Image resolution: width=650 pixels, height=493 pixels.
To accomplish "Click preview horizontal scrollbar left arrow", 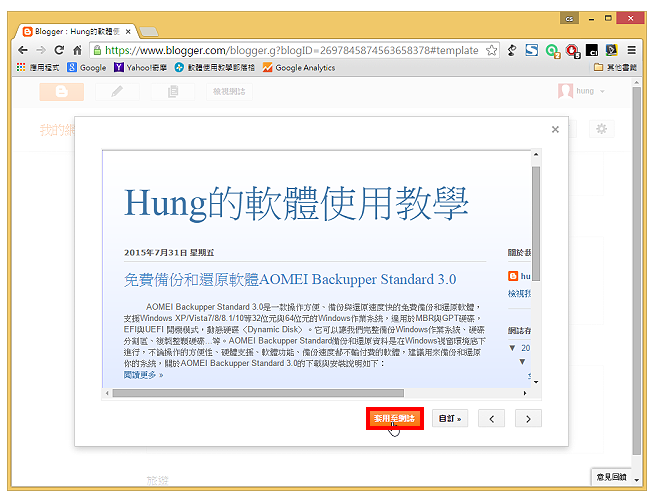I will click(x=107, y=393).
